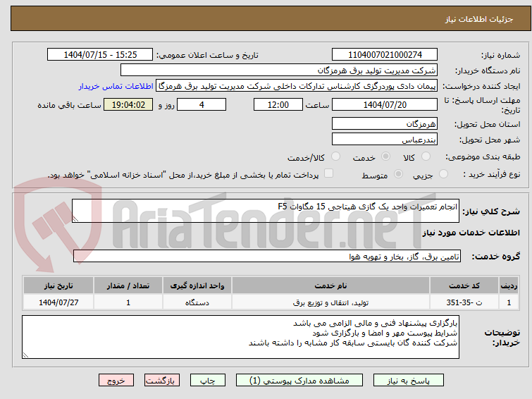Image resolution: width=532 pixels, height=399 pixels.
Task: Click quantity cell 1 under تعداد / مقدار
Action: (x=128, y=302)
